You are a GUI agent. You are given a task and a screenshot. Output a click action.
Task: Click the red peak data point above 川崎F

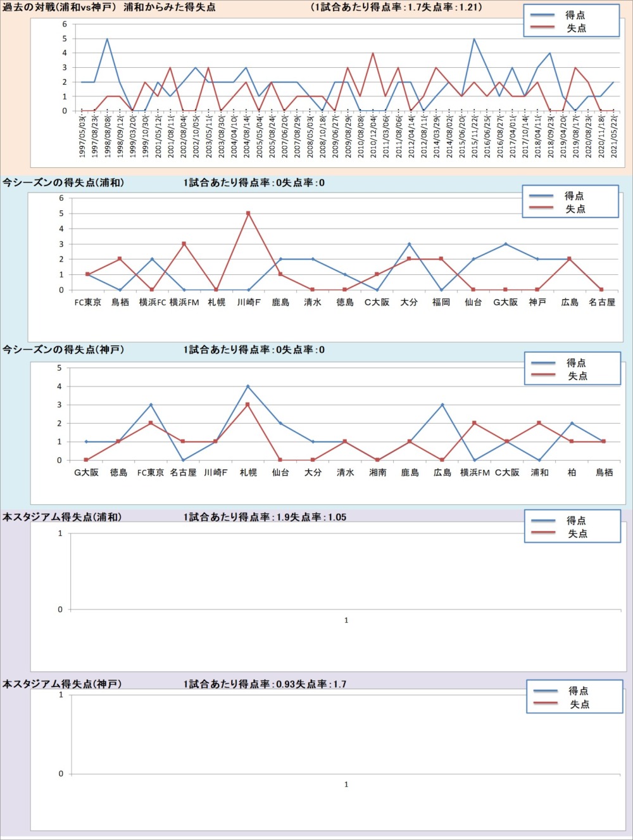[248, 213]
